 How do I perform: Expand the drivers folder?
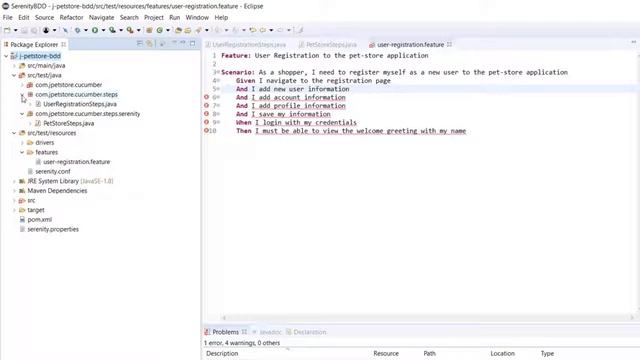coord(22,142)
